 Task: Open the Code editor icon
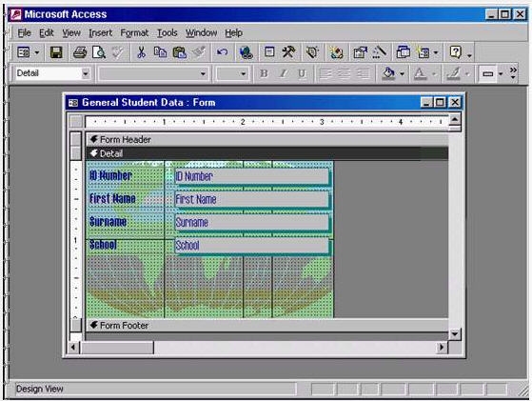click(336, 52)
